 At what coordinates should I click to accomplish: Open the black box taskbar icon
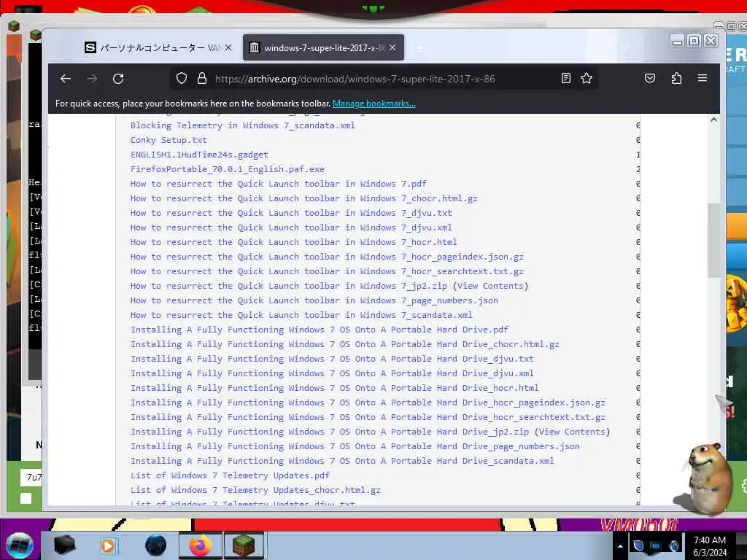click(64, 545)
